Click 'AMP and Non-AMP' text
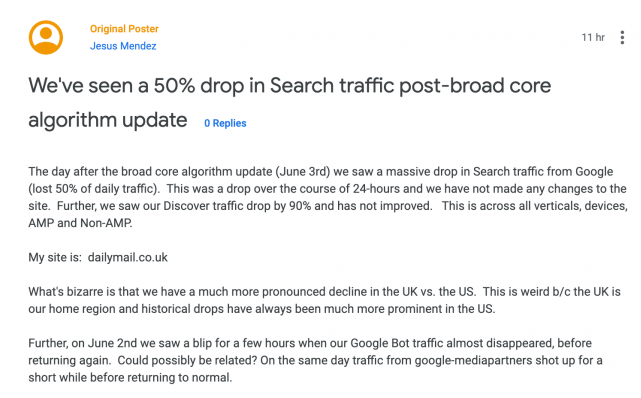The height and width of the screenshot is (398, 641). click(x=80, y=223)
